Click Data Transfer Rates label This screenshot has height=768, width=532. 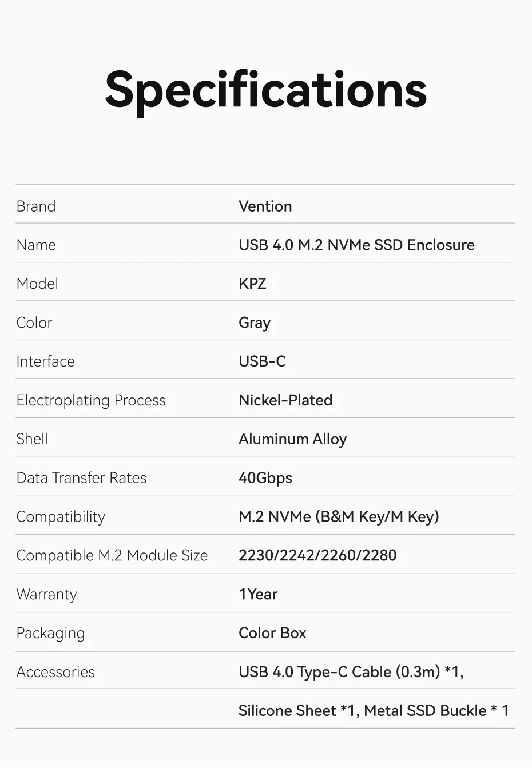point(81,478)
